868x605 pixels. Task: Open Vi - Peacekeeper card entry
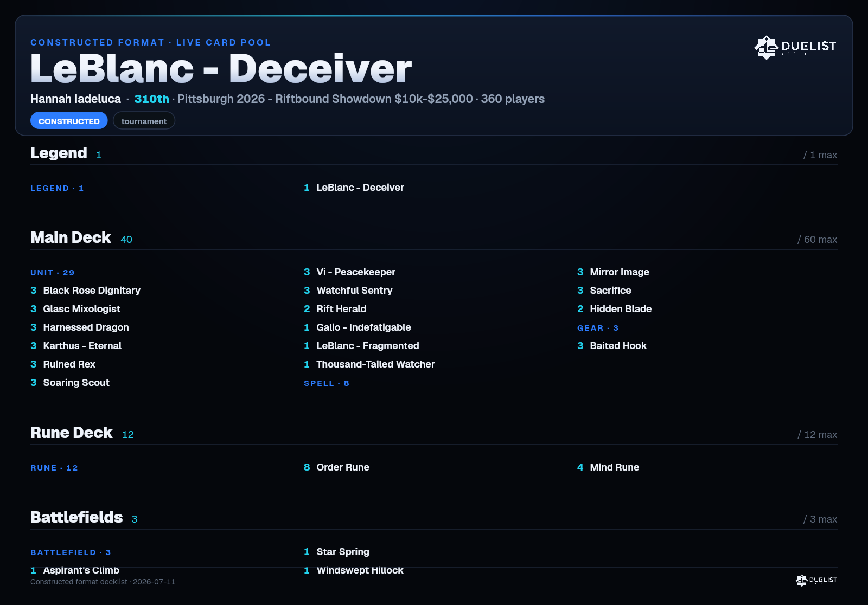pyautogui.click(x=349, y=272)
